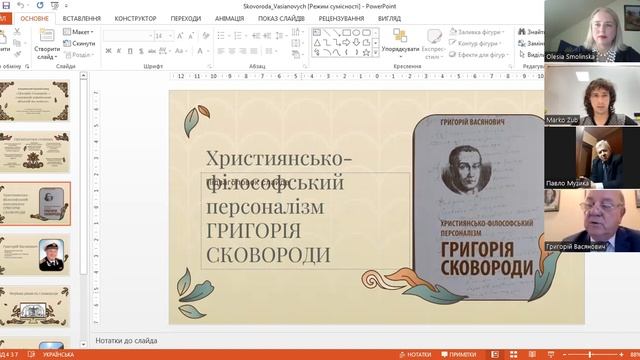
Task: Save the presentation via the toolbar
Action: click(6, 5)
